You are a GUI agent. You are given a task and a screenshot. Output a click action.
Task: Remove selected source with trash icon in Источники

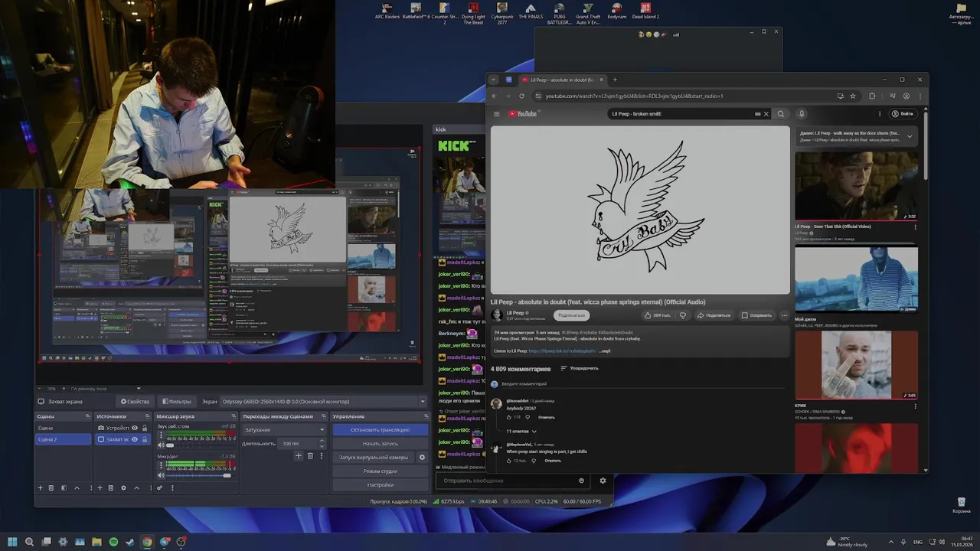click(110, 487)
